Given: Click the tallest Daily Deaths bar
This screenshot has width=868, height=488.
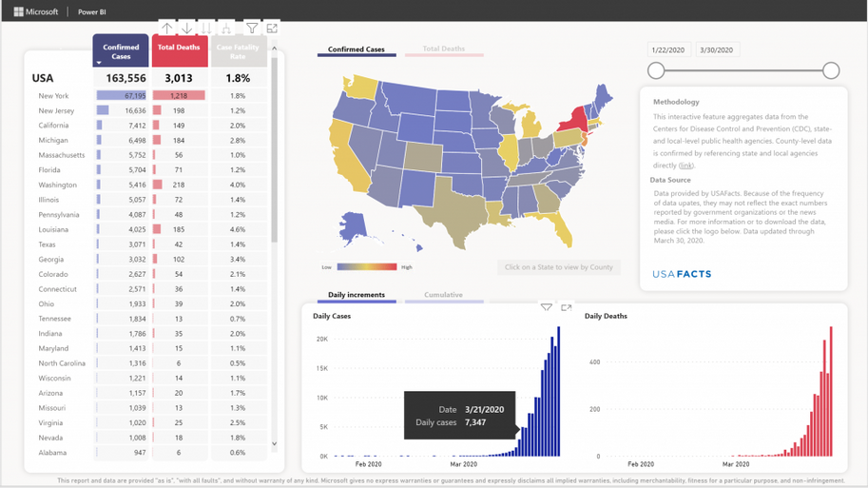Looking at the screenshot, I should (x=831, y=391).
